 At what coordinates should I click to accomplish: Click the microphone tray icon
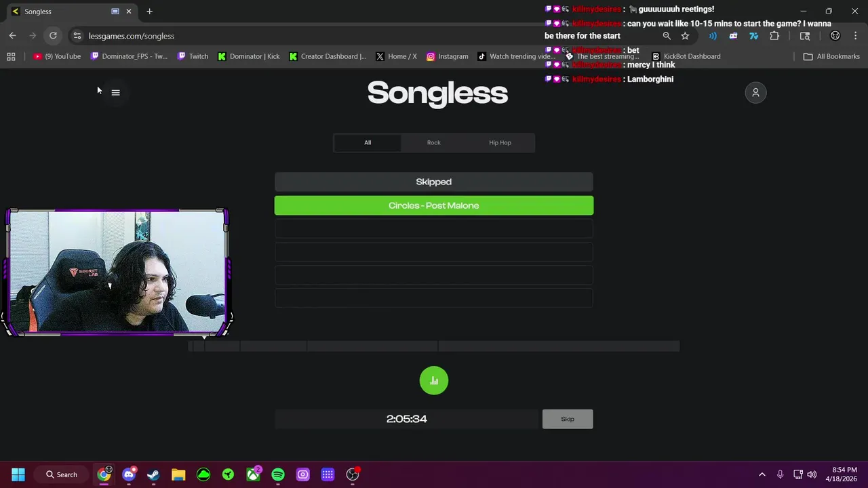pyautogui.click(x=781, y=474)
